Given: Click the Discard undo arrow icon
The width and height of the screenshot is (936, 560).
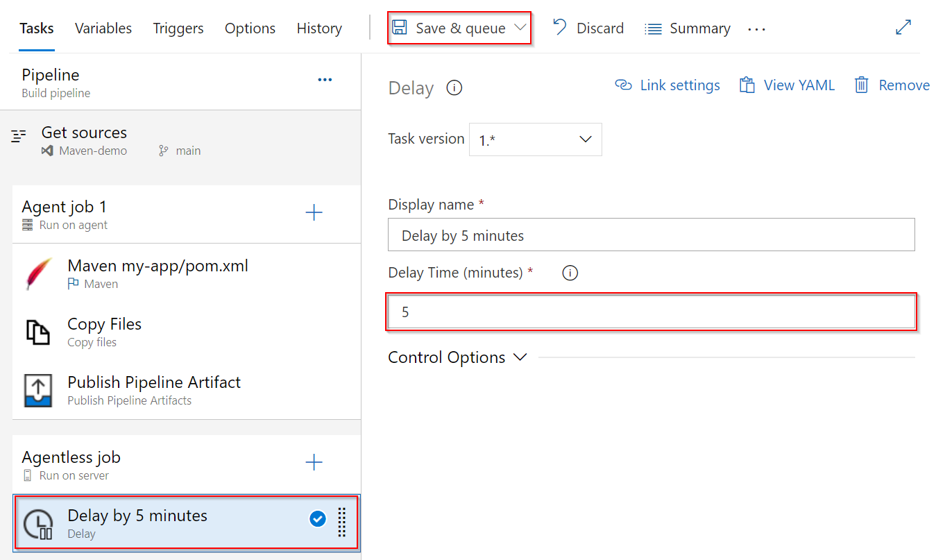Looking at the screenshot, I should [559, 27].
